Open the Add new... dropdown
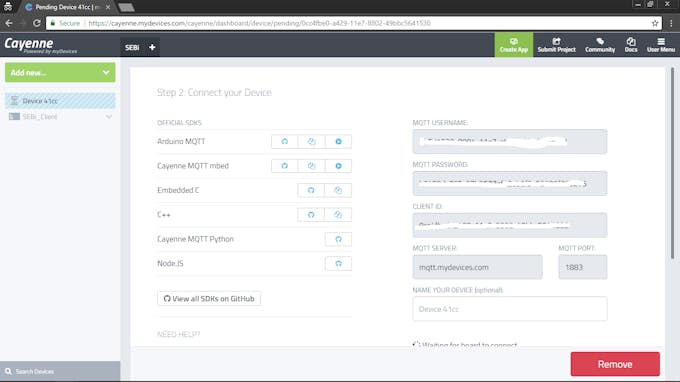 coord(60,72)
